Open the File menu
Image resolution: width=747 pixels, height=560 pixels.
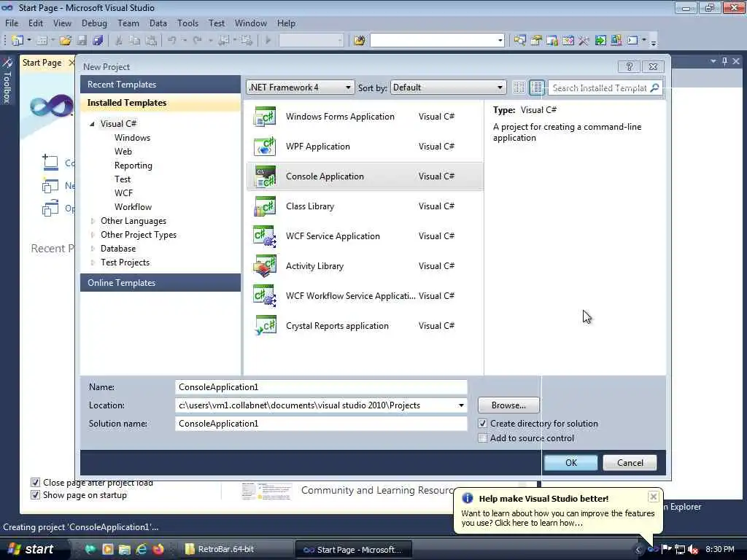(x=12, y=23)
